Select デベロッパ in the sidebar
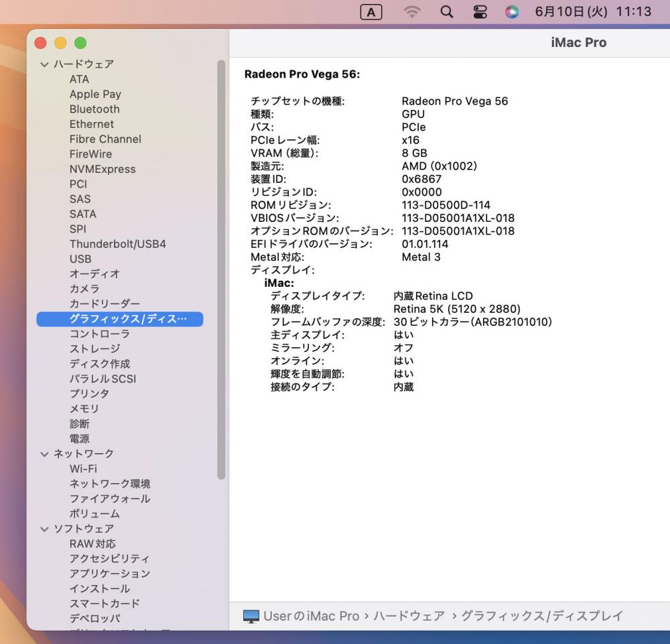This screenshot has height=644, width=670. pyautogui.click(x=94, y=619)
